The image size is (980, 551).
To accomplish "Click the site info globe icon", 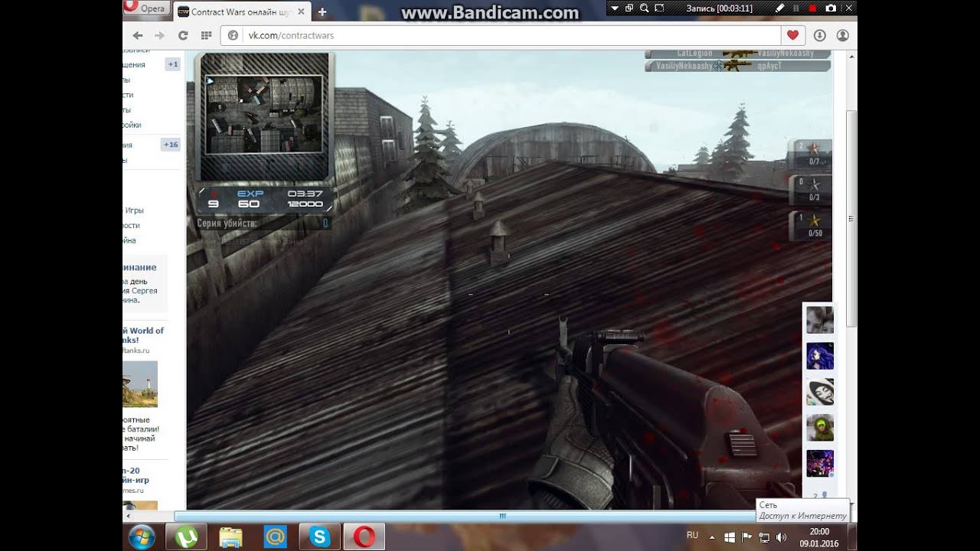I will tap(234, 35).
